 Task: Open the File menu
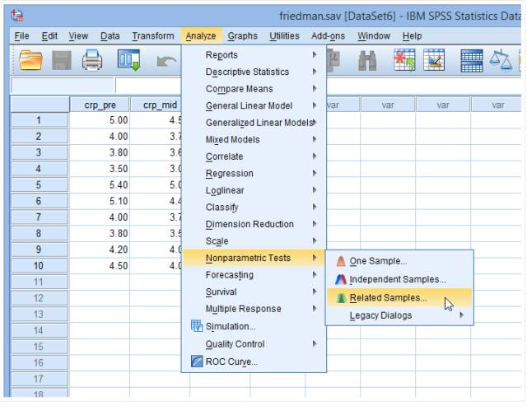[22, 35]
